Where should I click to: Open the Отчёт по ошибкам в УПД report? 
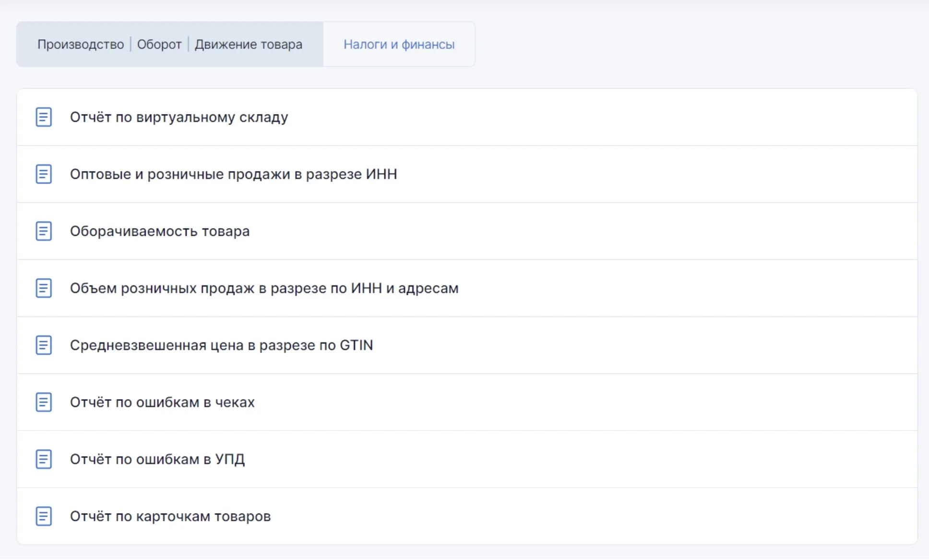click(157, 459)
